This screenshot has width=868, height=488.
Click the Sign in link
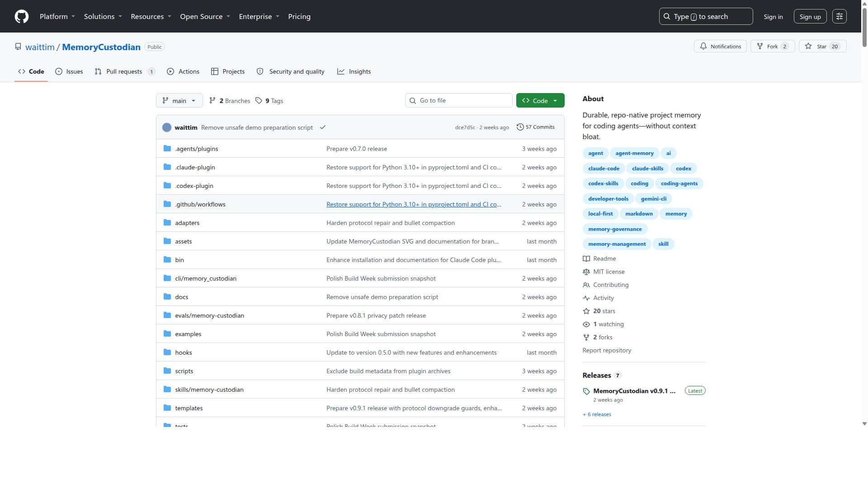[773, 17]
